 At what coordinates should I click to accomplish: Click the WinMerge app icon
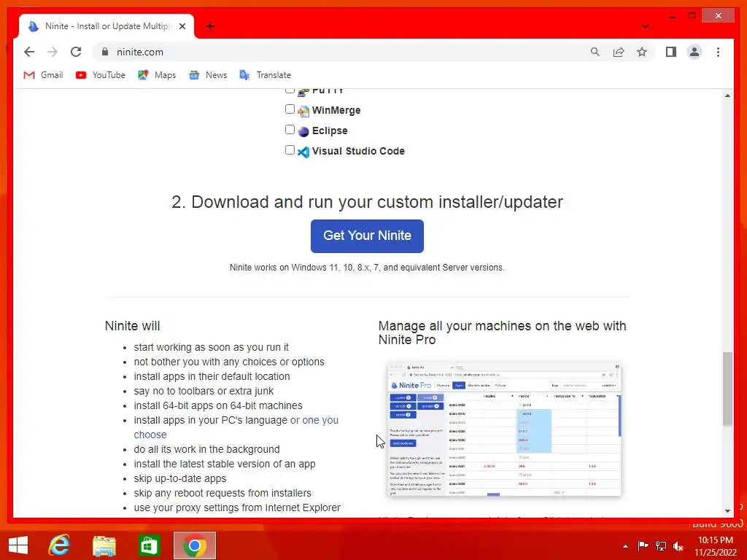pos(303,111)
